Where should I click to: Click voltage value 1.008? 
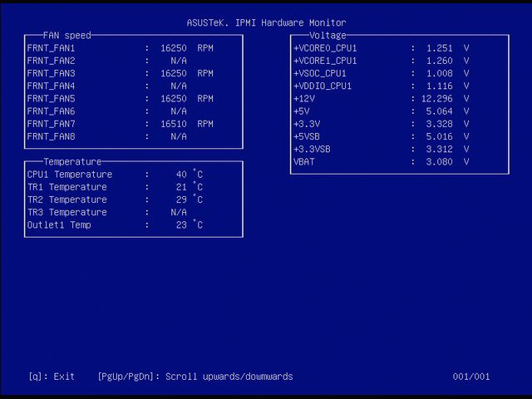coord(440,73)
